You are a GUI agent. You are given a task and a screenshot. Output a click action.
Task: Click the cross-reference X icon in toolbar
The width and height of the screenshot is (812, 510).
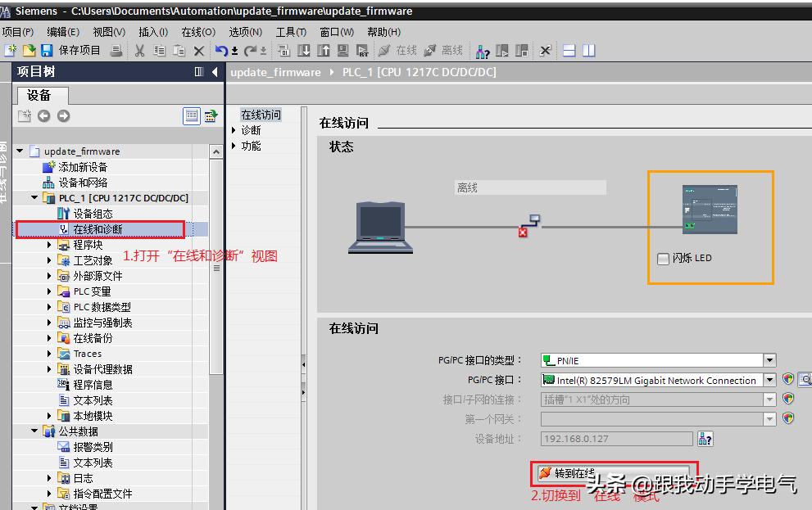point(545,50)
